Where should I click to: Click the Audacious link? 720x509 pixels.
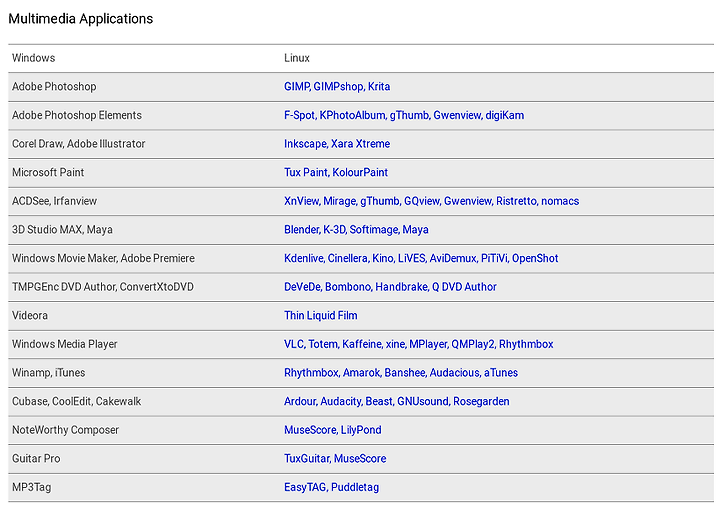(x=454, y=373)
